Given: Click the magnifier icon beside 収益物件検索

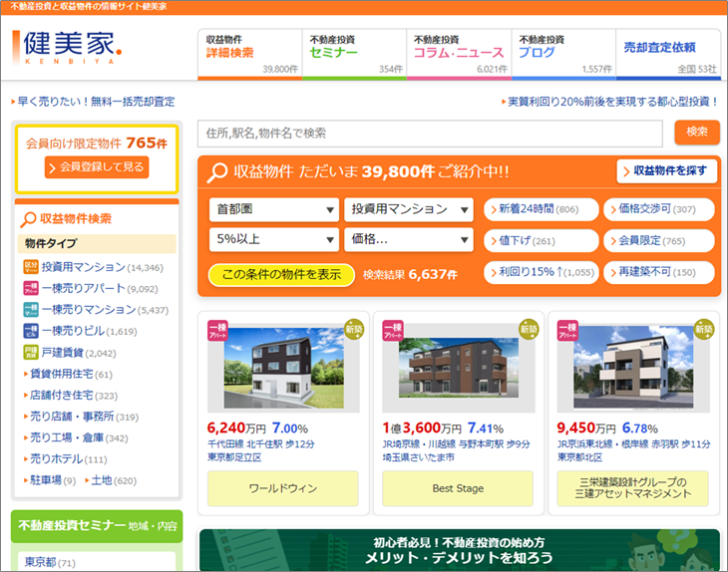Looking at the screenshot, I should [27, 218].
